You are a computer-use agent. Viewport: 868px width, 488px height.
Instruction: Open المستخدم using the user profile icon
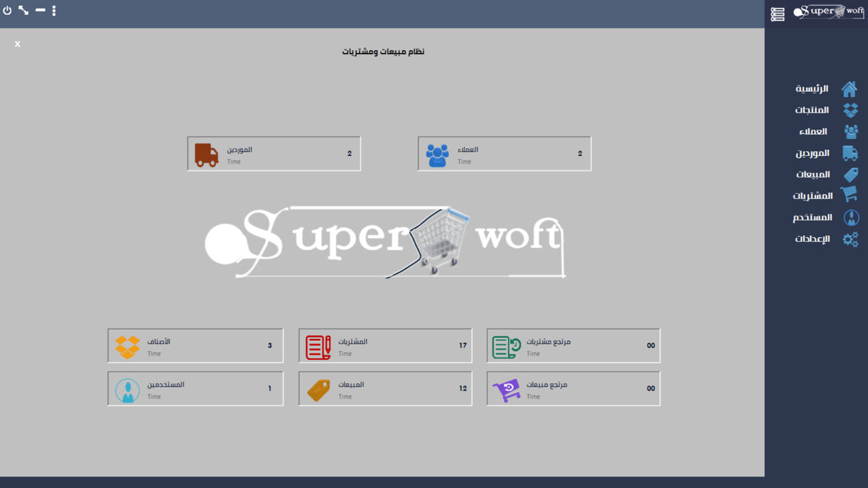850,218
